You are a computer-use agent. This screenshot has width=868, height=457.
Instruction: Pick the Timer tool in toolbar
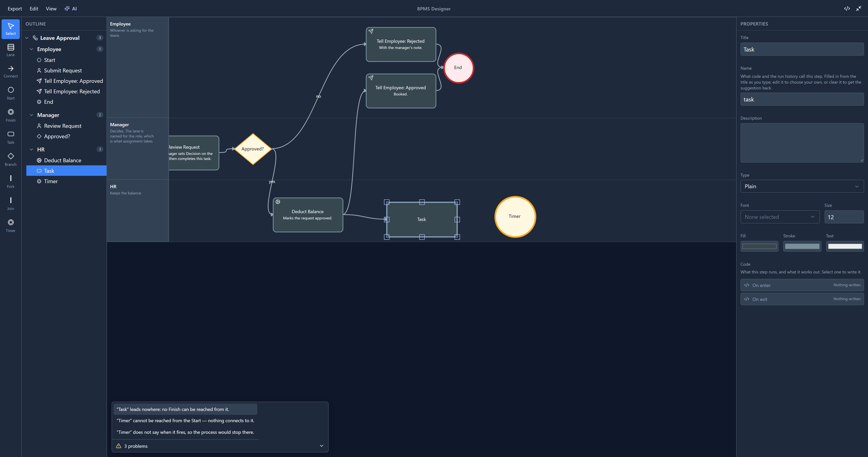pyautogui.click(x=10, y=226)
